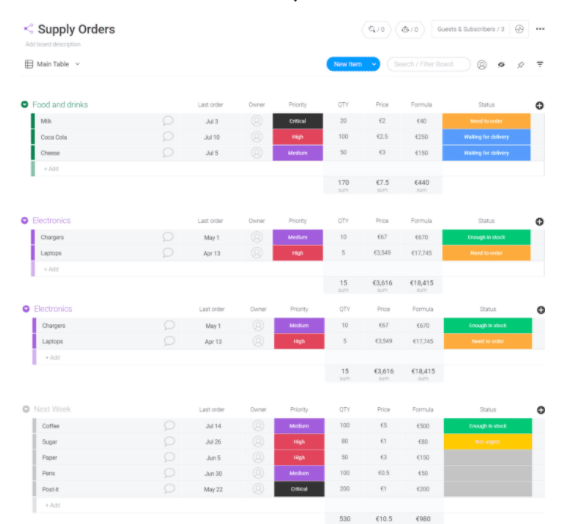Change the High priority for Coca Cola
This screenshot has width=569, height=524.
click(298, 137)
